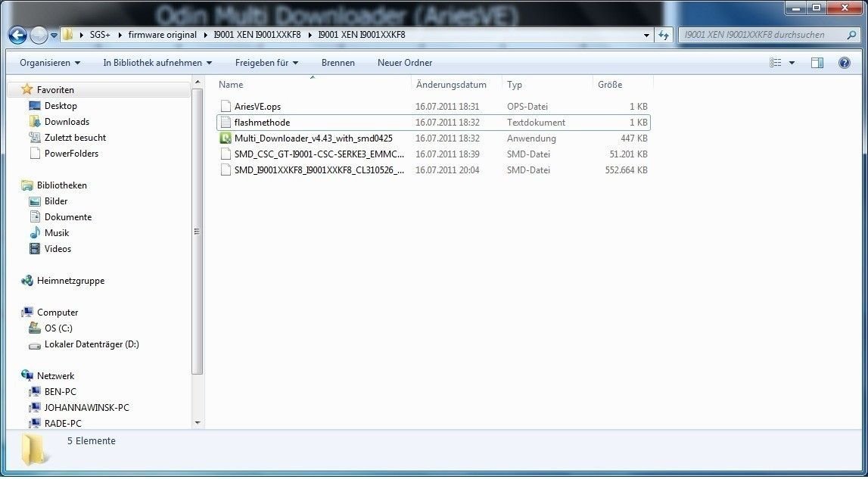
Task: Click the large folder icon in details pane
Action: point(35,449)
